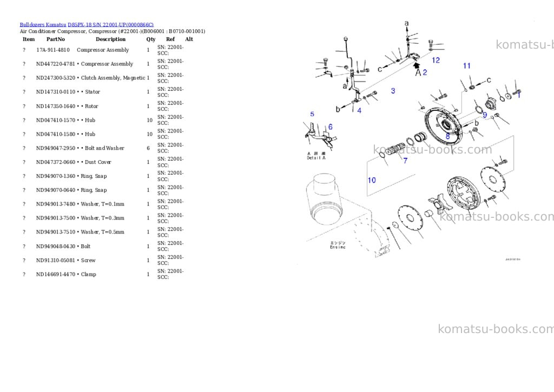Viewport: 554px width, 392px height.
Task: Click diagram callout number 9
Action: point(485,115)
